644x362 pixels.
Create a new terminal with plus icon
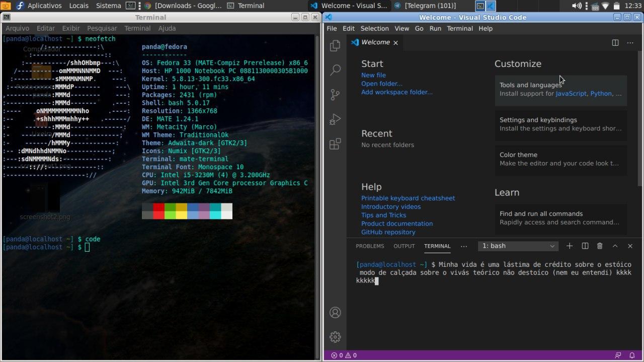pos(570,246)
